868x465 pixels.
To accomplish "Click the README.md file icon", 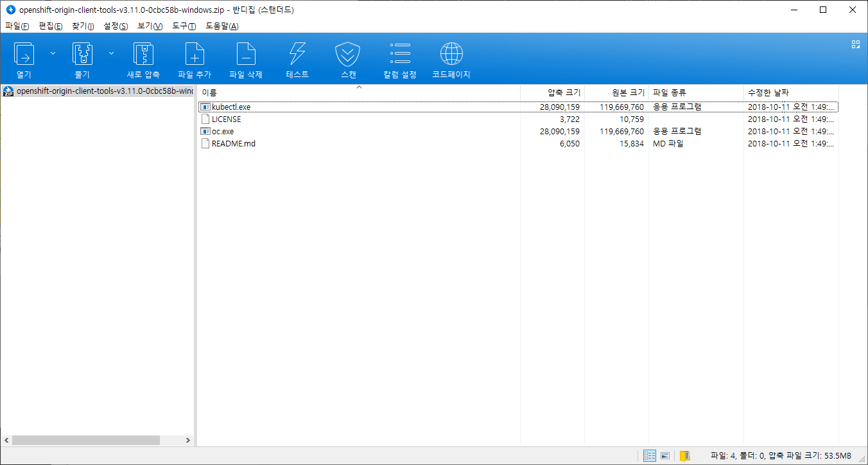I will point(205,144).
